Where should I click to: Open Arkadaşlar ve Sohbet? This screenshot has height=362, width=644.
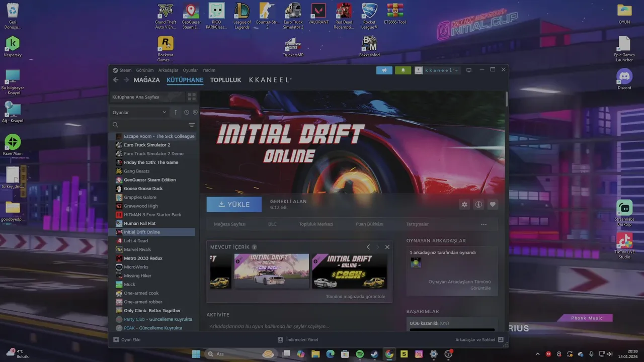tap(479, 340)
